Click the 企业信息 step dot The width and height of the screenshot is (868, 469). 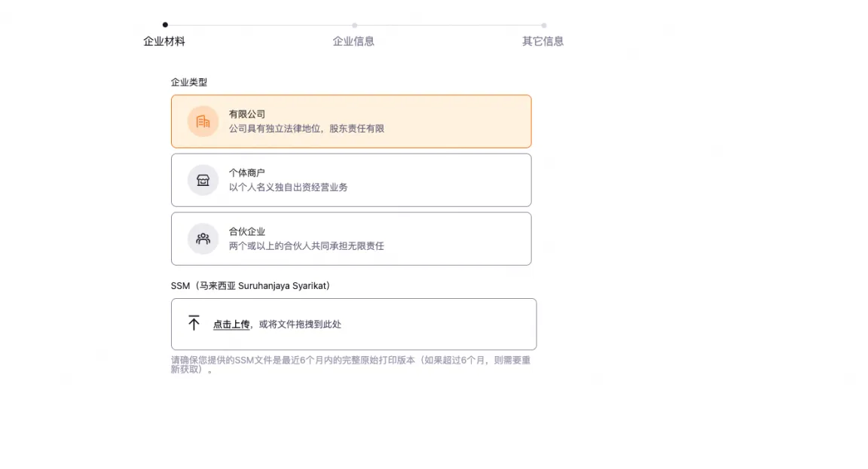point(354,25)
